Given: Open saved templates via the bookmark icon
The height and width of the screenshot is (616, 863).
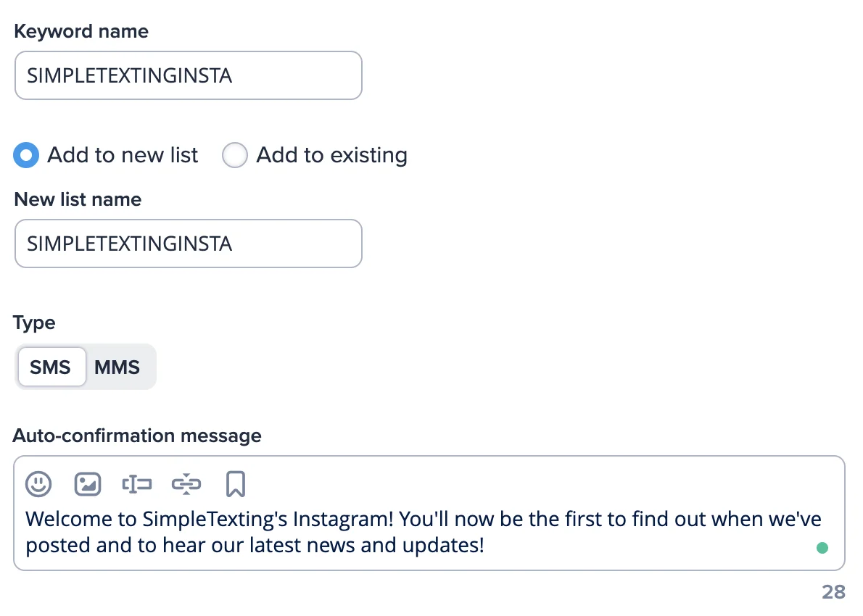Looking at the screenshot, I should pyautogui.click(x=236, y=483).
